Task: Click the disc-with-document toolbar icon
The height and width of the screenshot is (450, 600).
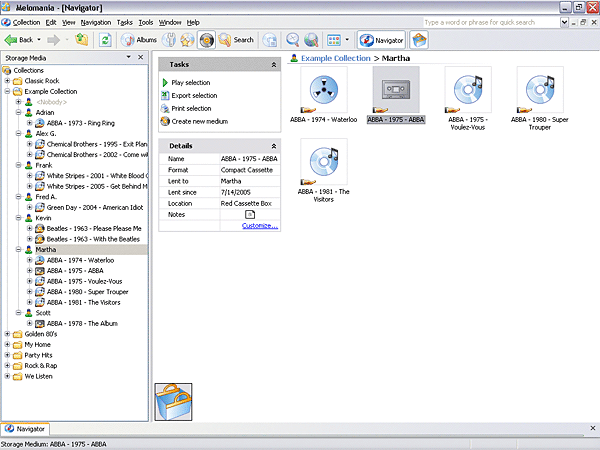Action: coord(270,40)
